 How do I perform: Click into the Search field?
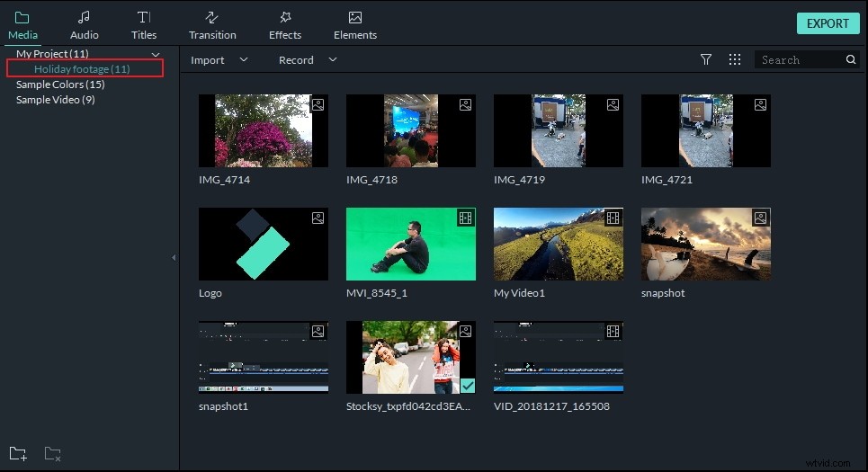click(800, 59)
